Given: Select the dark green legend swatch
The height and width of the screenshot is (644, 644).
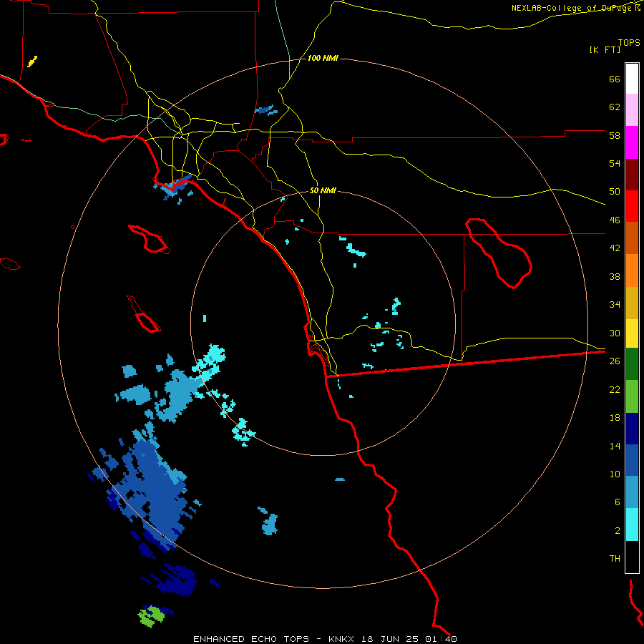Looking at the screenshot, I should (632, 364).
